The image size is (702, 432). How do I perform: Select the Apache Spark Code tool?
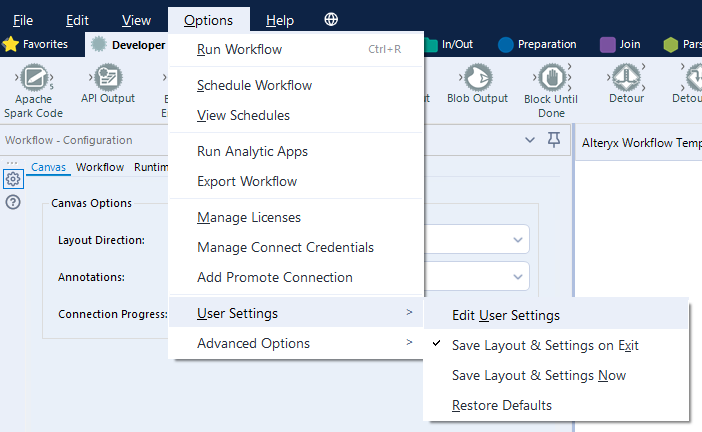34,91
